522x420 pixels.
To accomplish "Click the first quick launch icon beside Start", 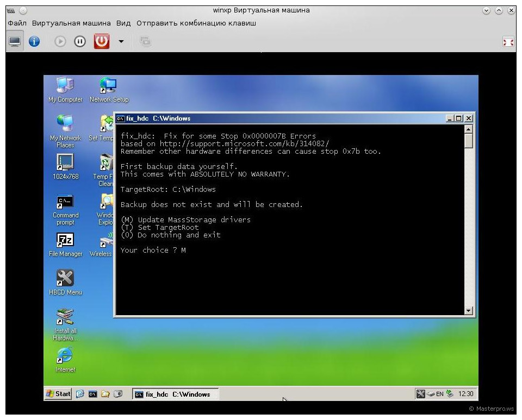I will coord(80,394).
